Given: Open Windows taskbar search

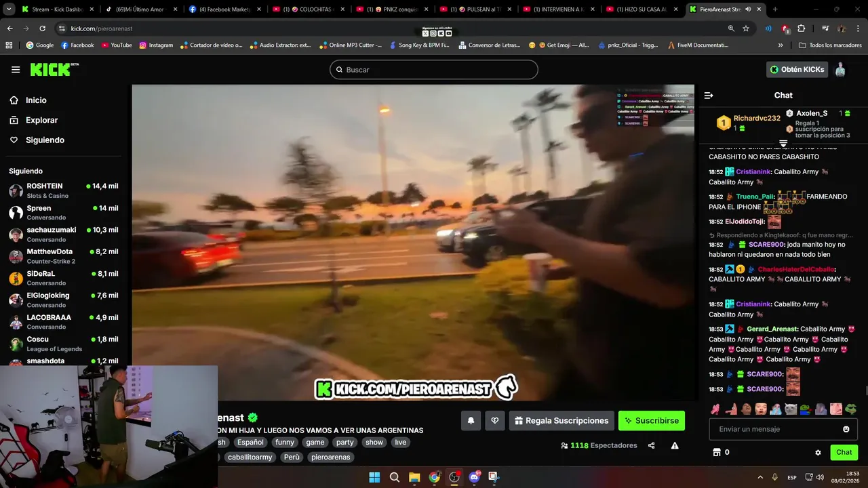Looking at the screenshot, I should point(394,477).
